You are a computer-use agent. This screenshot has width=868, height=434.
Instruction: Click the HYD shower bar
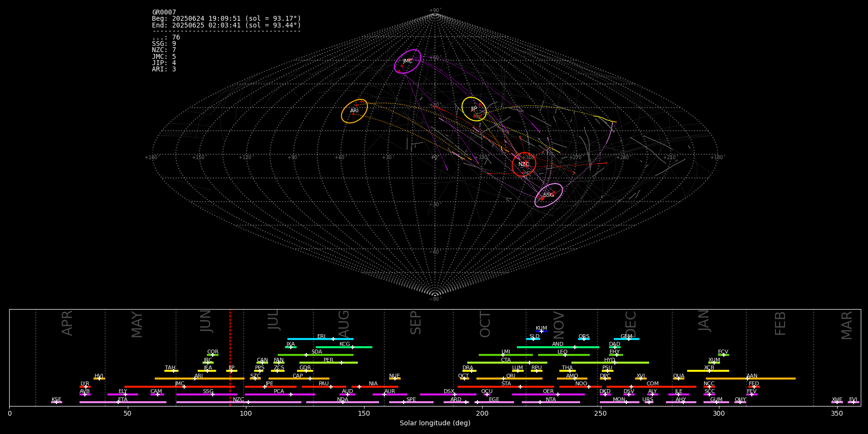click(x=610, y=363)
